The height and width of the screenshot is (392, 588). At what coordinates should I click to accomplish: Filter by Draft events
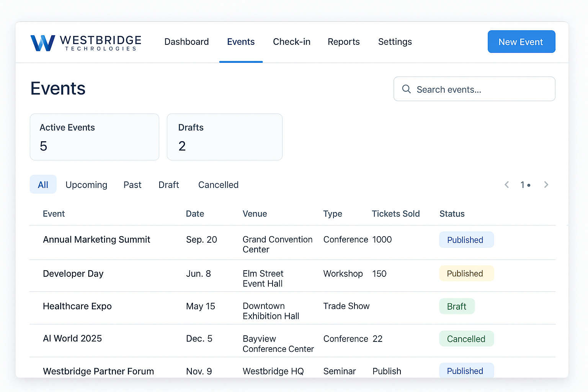coord(169,185)
